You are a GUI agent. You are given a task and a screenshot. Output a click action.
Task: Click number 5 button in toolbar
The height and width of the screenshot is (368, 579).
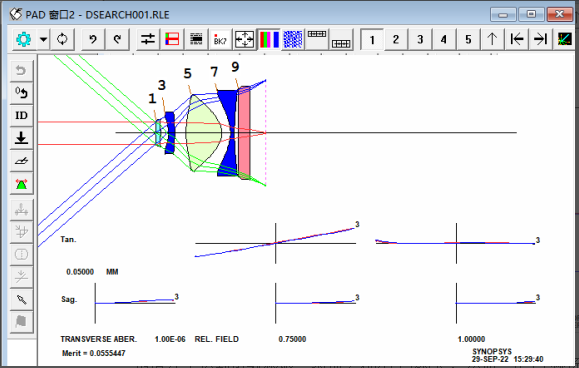point(468,39)
